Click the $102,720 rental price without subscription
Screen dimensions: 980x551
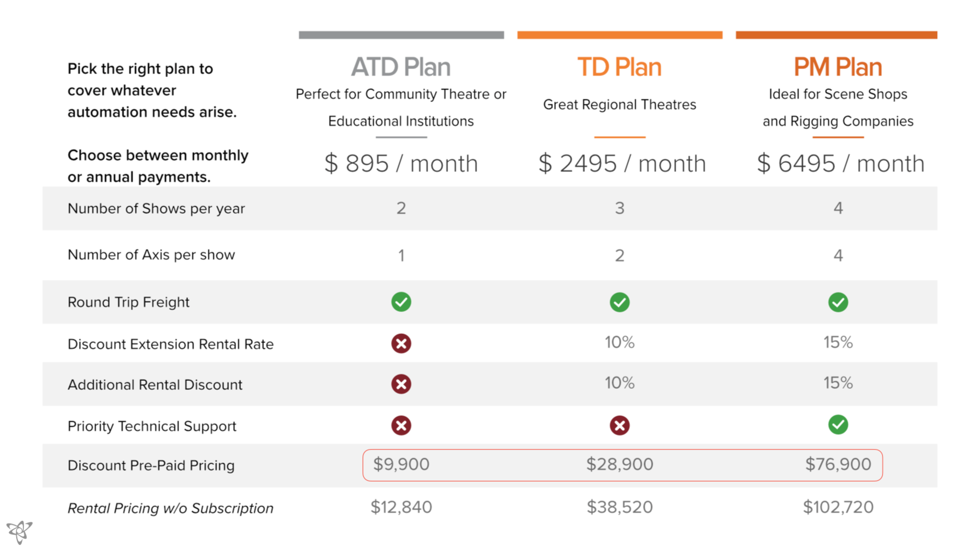coord(838,507)
